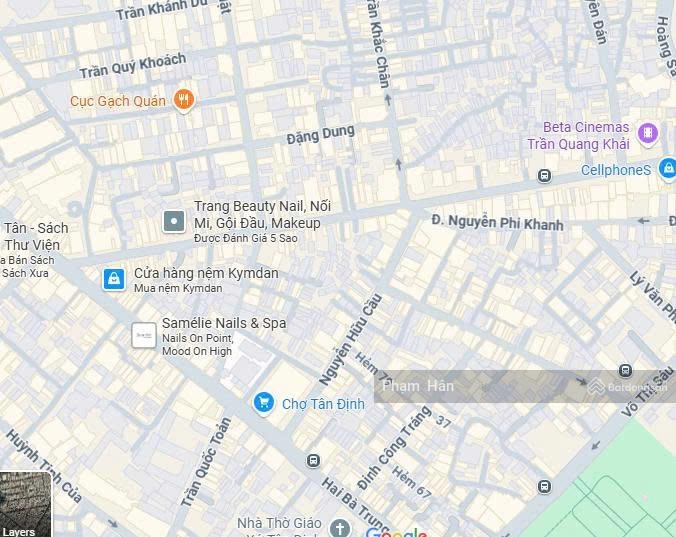The height and width of the screenshot is (537, 676).
Task: Select the Samélie Nails & Spa label
Action: coord(224,323)
